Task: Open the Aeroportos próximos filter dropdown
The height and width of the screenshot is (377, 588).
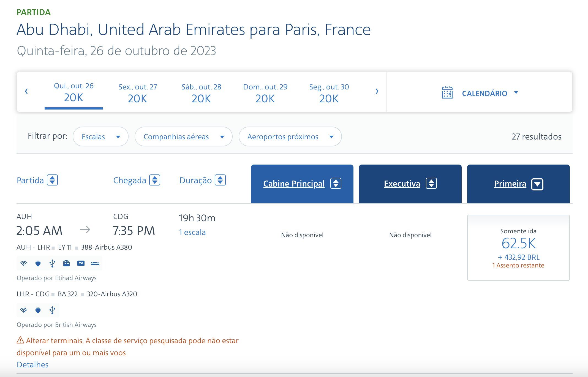Action: coord(290,136)
